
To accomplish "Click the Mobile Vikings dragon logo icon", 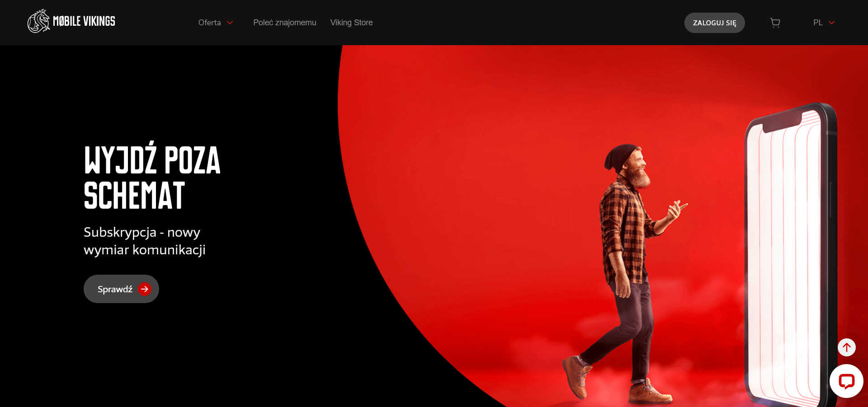I will [38, 22].
